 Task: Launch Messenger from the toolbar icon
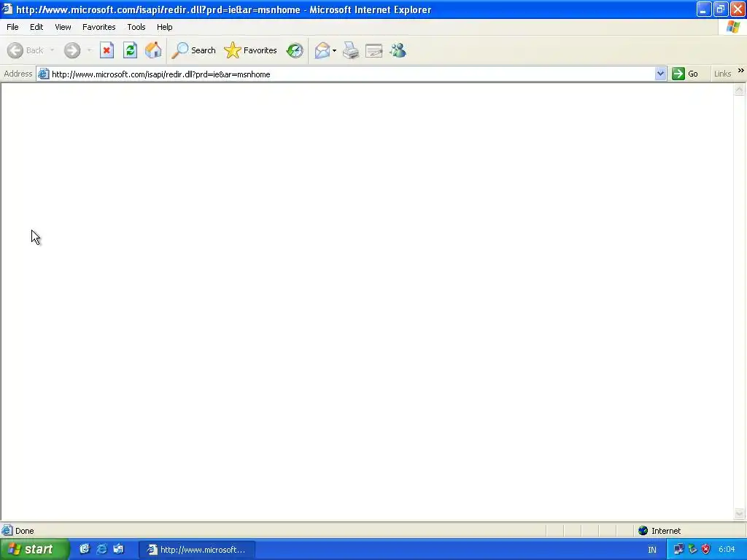[398, 50]
